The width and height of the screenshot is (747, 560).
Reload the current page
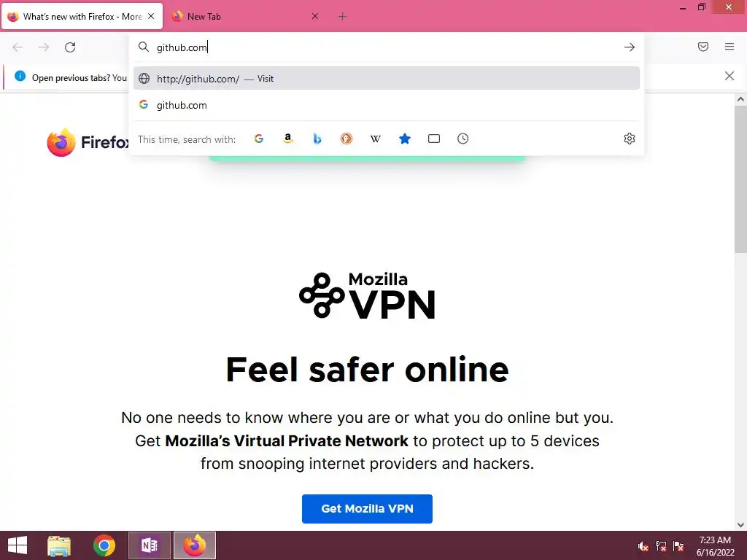70,47
